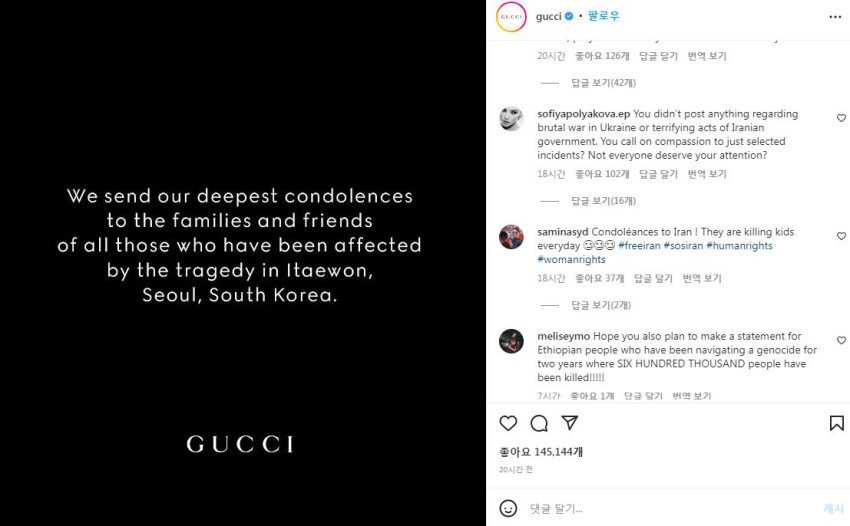Save post with bookmark icon
850x526 pixels.
click(836, 423)
